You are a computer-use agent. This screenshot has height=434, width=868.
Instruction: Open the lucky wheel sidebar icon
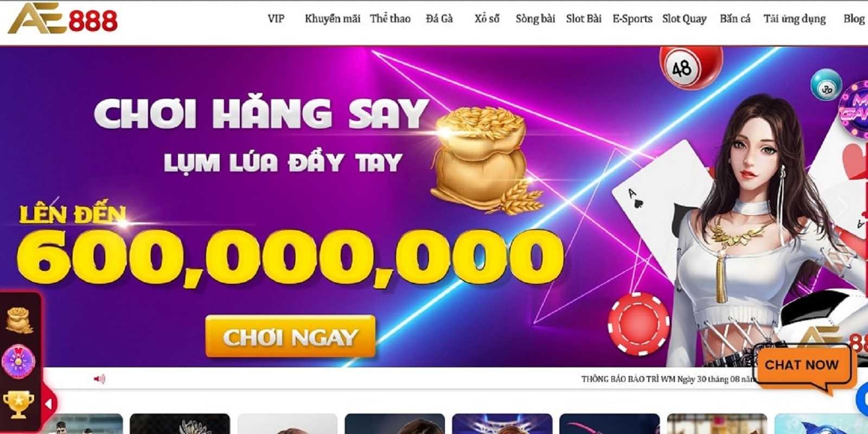pyautogui.click(x=18, y=361)
